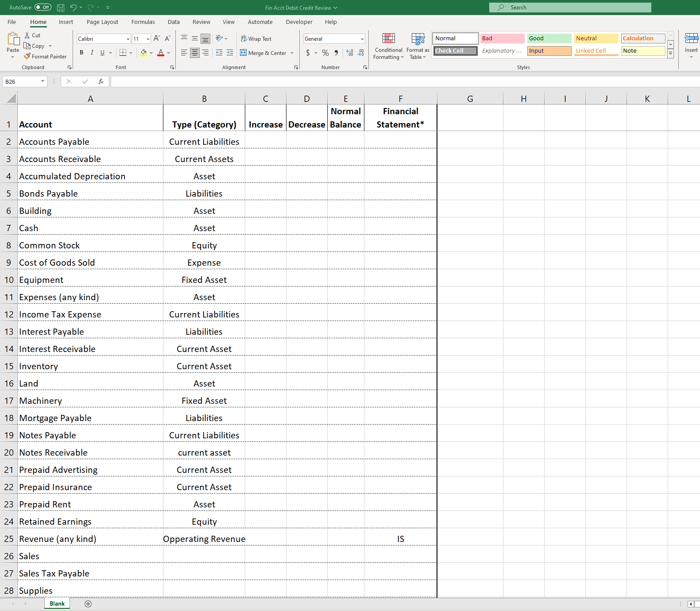700x611 pixels.
Task: Open the File menu
Action: 12,22
